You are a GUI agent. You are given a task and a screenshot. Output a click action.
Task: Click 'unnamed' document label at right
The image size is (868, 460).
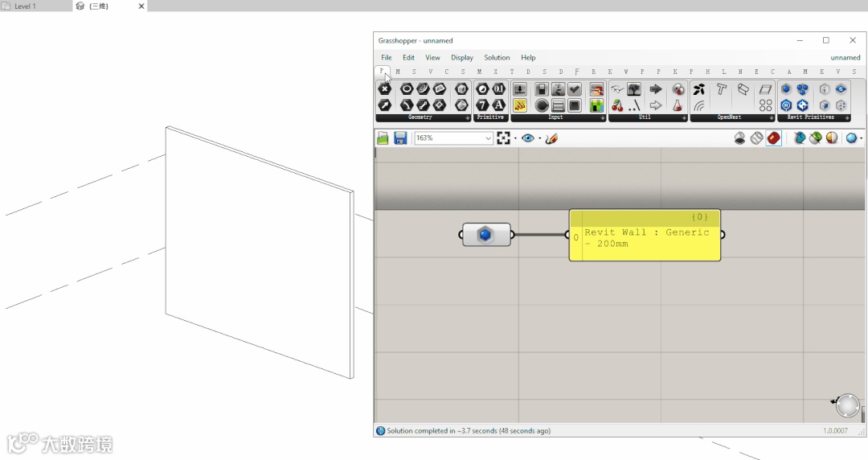[845, 58]
